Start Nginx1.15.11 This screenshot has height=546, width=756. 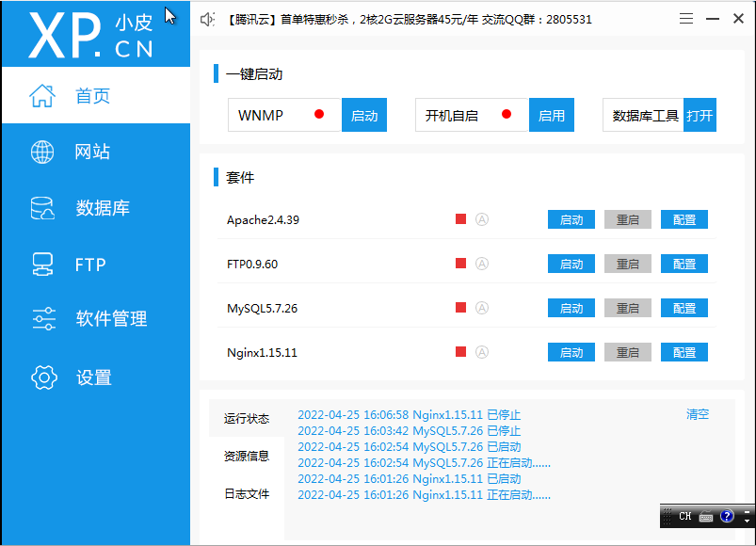(571, 352)
